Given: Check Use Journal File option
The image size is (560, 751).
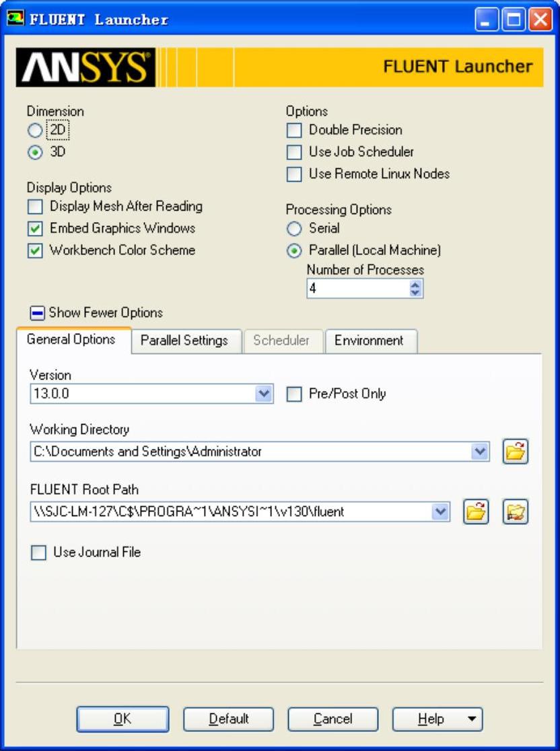Looking at the screenshot, I should 39,553.
